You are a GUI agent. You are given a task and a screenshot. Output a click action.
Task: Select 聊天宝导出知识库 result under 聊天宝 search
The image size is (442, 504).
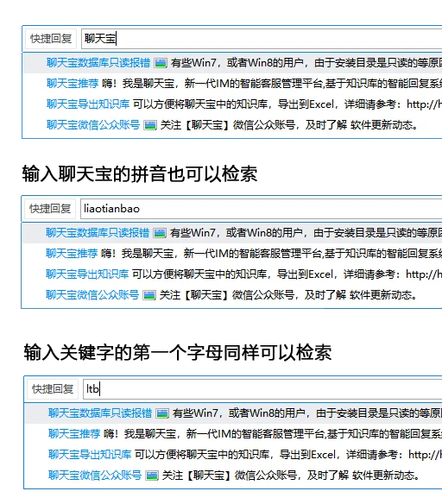point(88,104)
